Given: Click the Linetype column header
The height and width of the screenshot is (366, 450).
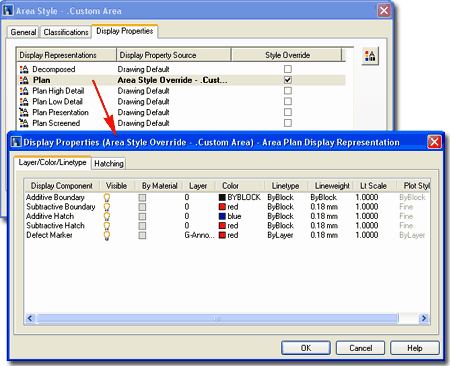Looking at the screenshot, I should coord(285,186).
